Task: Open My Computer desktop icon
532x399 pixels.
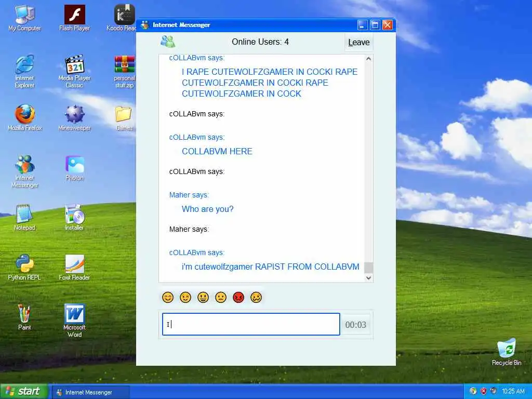Action: click(24, 18)
